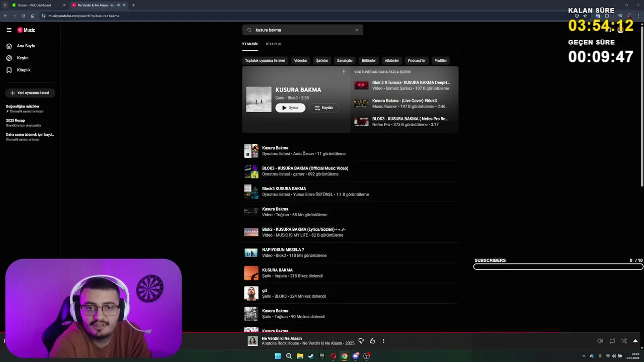Click the search field containing kusura bakma
This screenshot has width=644, height=362.
point(302,30)
